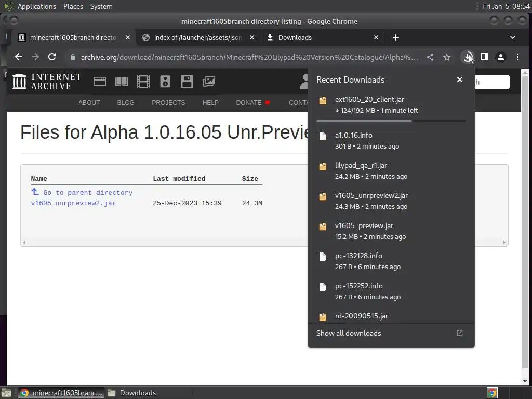Screen dimensions: 532x399
Task: Click the Internet Archive logo
Action: tap(47, 82)
